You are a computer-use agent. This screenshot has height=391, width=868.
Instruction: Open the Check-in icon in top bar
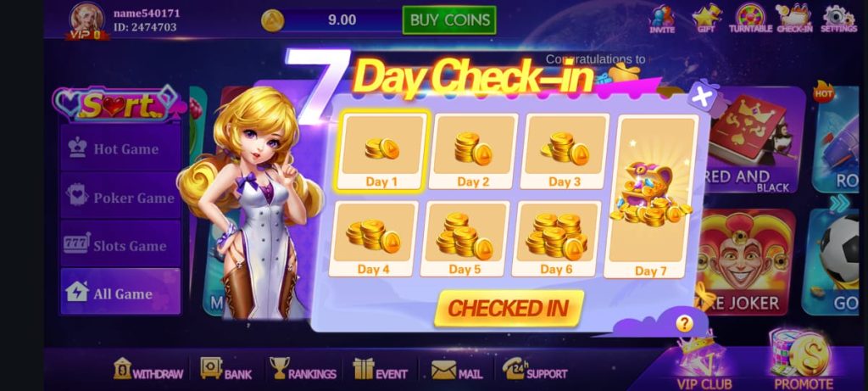coord(794,19)
